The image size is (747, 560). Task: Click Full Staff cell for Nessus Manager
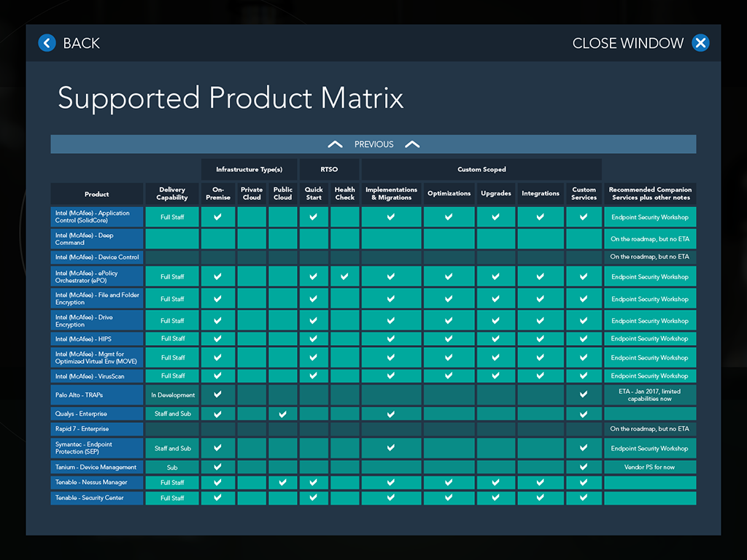(172, 483)
